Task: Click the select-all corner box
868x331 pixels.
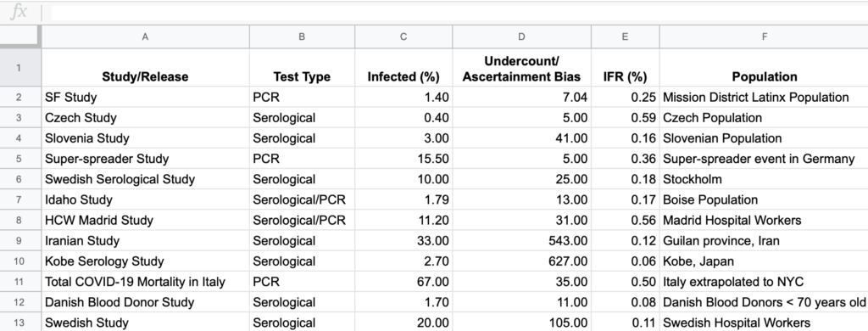Action: 20,36
